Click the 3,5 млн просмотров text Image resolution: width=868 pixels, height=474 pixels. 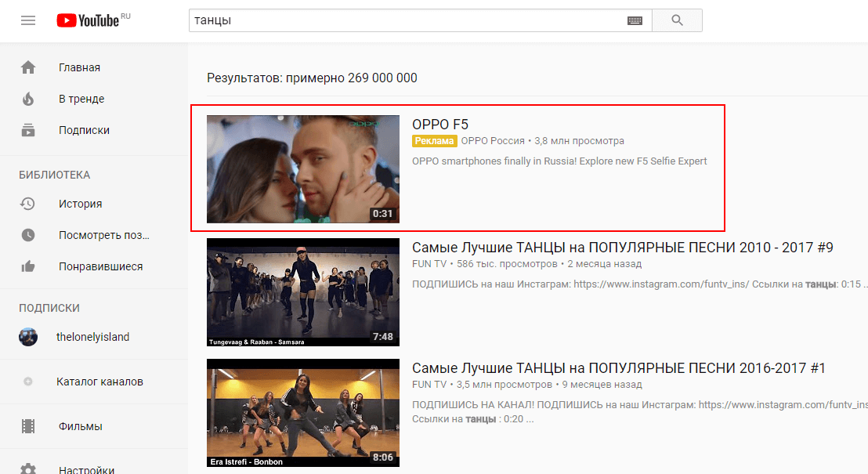coord(505,385)
